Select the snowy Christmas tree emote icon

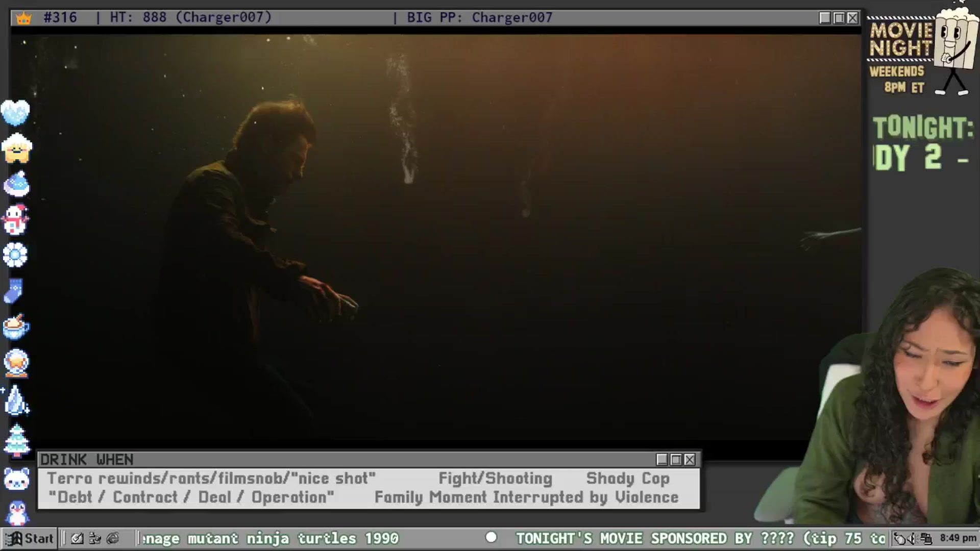[x=17, y=440]
